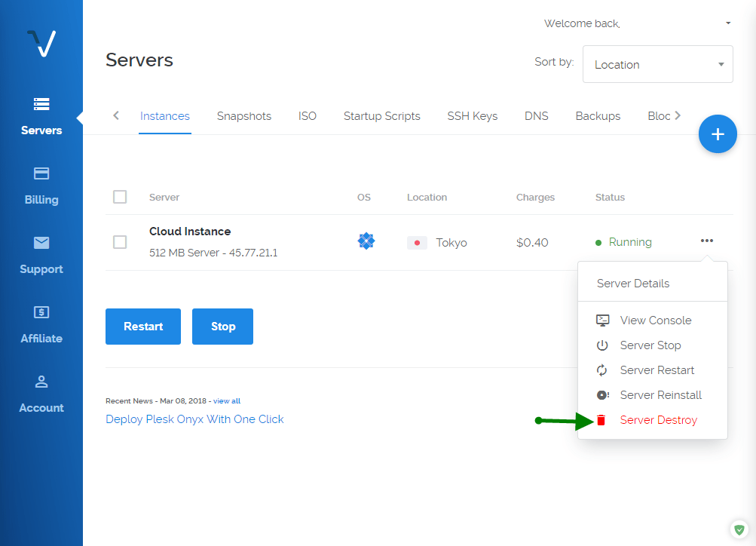Click the View Console monitor icon

[603, 321]
